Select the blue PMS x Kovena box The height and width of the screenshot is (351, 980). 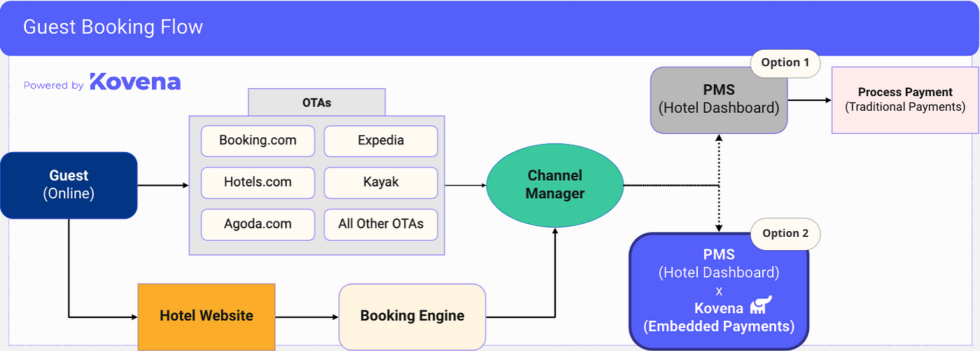(x=719, y=291)
